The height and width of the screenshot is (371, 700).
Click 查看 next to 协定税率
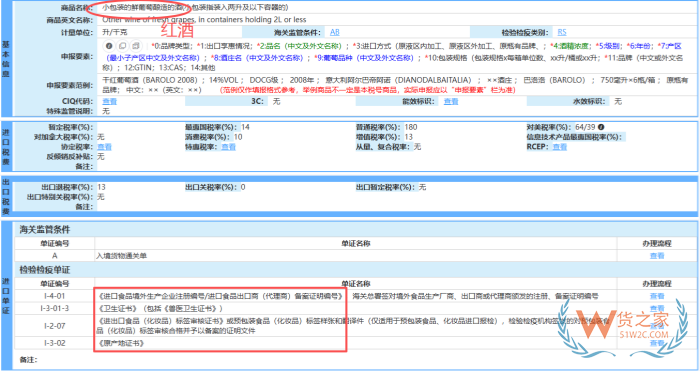(x=104, y=147)
